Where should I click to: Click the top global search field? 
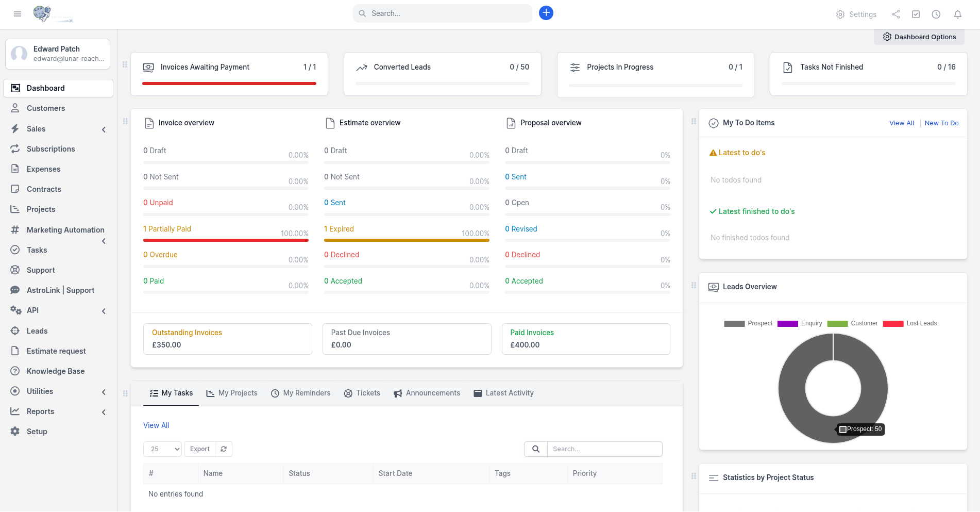(x=443, y=13)
